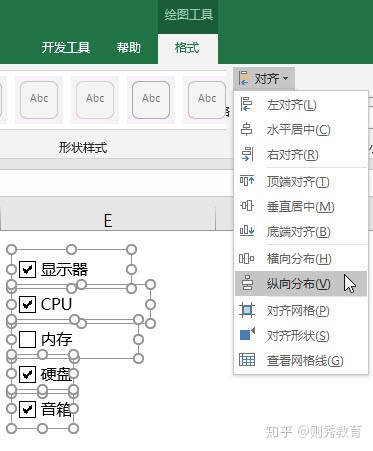
Task: Check the 内存 checkbox
Action: (x=27, y=339)
